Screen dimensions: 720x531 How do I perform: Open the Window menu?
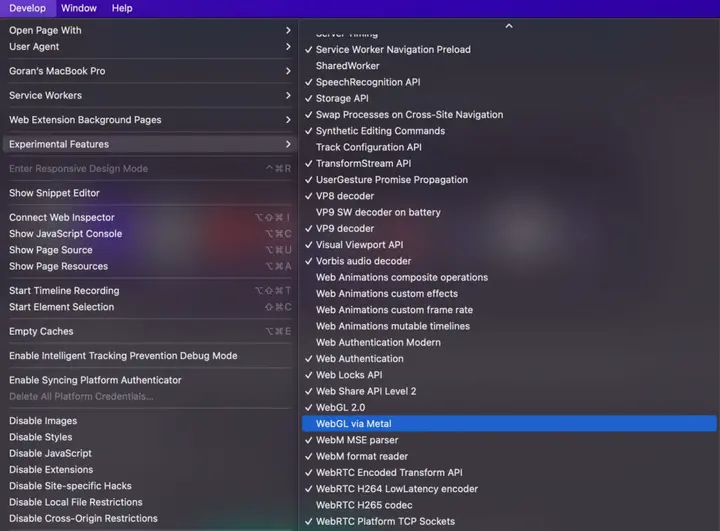pos(79,8)
